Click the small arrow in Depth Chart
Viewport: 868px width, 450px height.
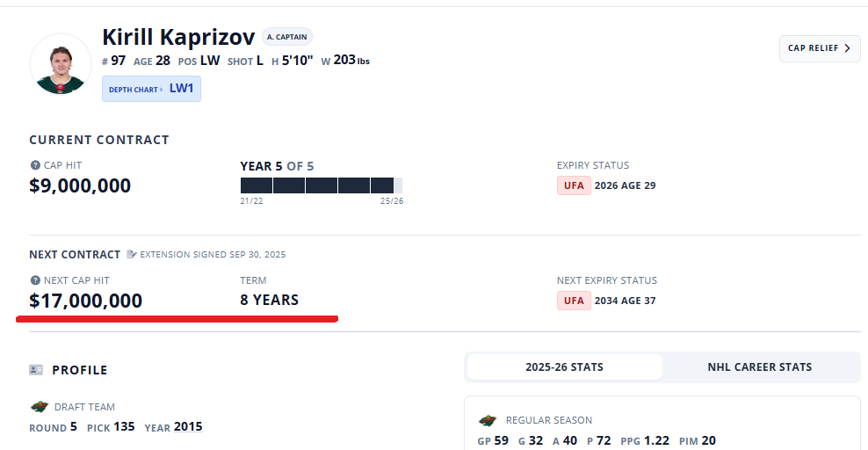pos(161,89)
